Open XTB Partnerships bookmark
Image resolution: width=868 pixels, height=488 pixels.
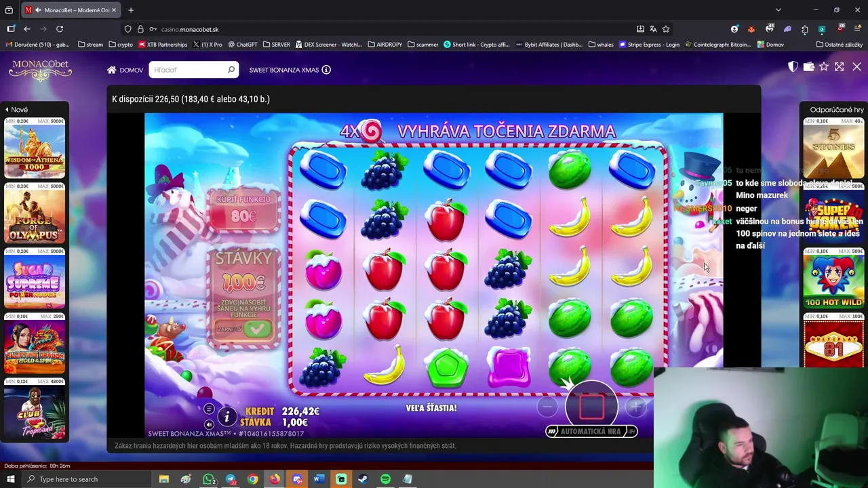tap(163, 45)
